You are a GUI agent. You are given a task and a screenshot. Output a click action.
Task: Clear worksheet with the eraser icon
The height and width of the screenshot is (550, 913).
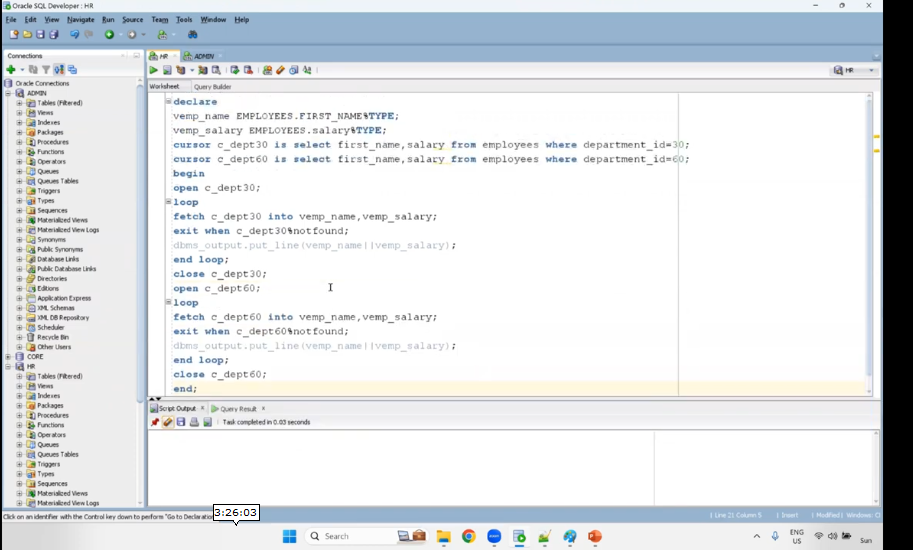281,70
